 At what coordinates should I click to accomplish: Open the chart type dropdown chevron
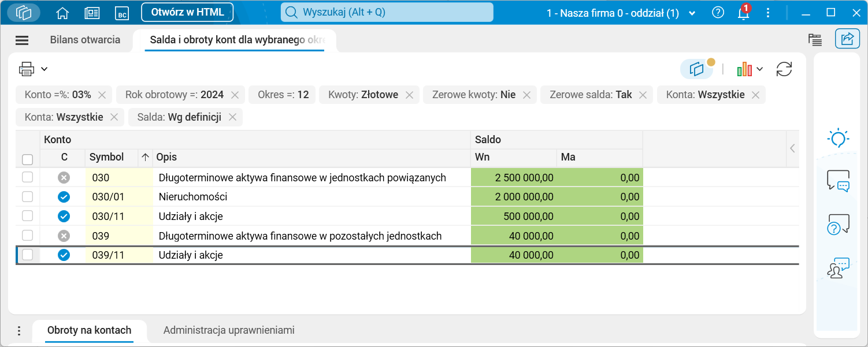click(x=759, y=69)
